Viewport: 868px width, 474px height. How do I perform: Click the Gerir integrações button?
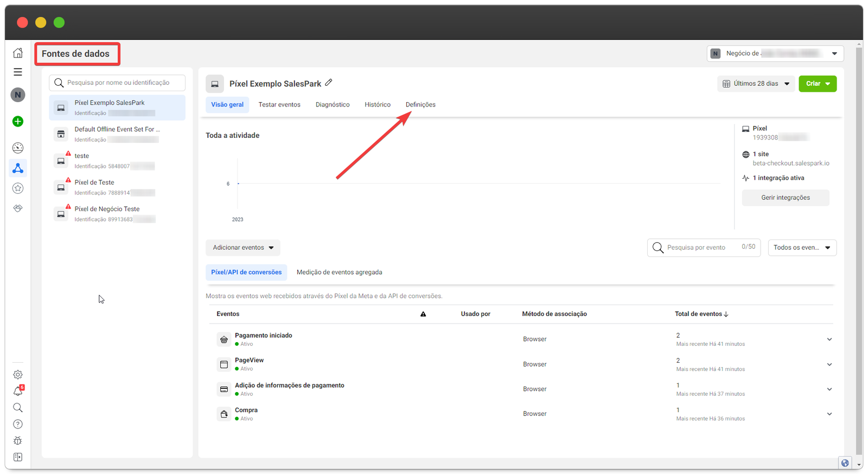click(785, 198)
